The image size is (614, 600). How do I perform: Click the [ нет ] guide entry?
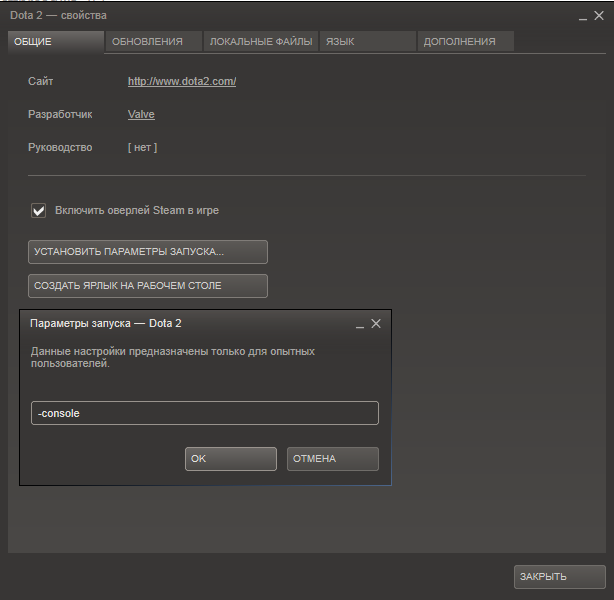click(x=142, y=148)
